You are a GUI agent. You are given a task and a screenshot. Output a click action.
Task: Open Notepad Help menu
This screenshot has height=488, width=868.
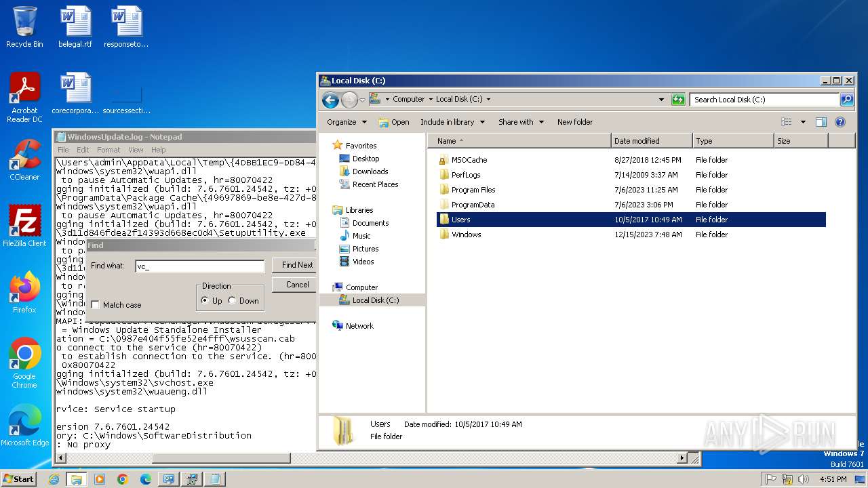pos(158,150)
